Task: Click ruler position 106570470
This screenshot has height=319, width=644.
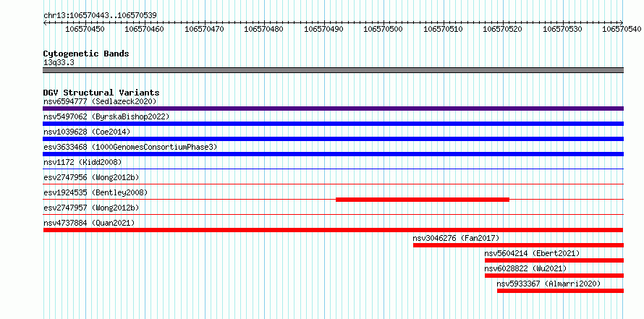Action: [x=205, y=29]
